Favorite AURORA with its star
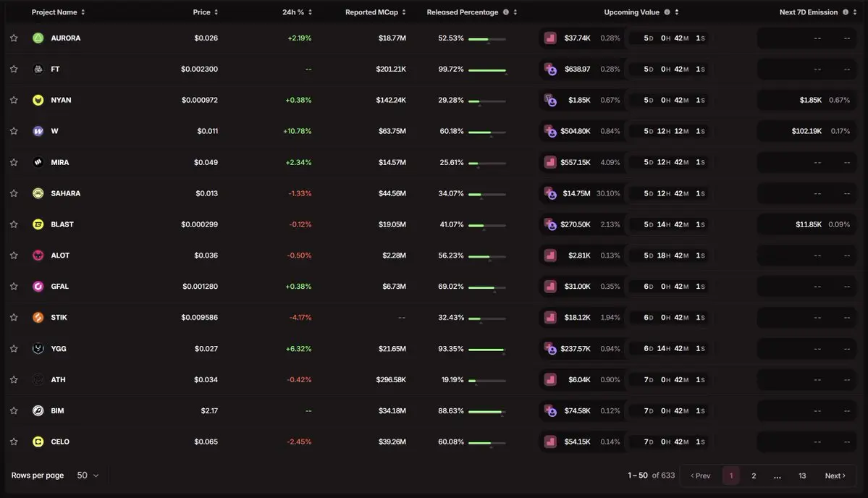The image size is (868, 498). pyautogui.click(x=14, y=38)
